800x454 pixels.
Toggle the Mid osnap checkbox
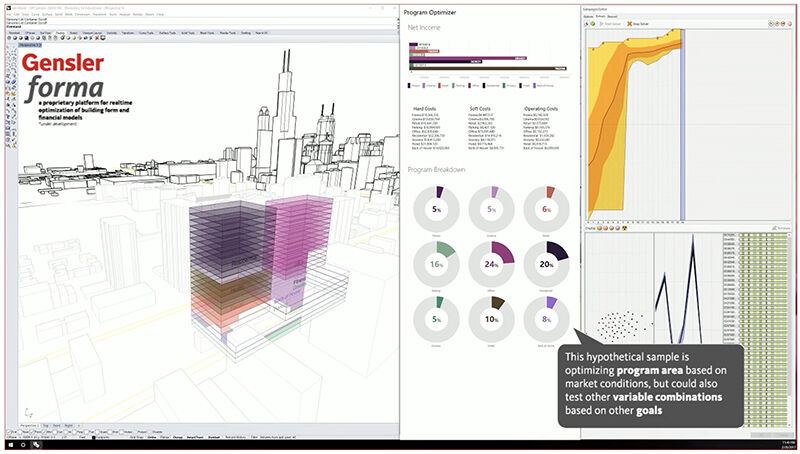coord(43,432)
